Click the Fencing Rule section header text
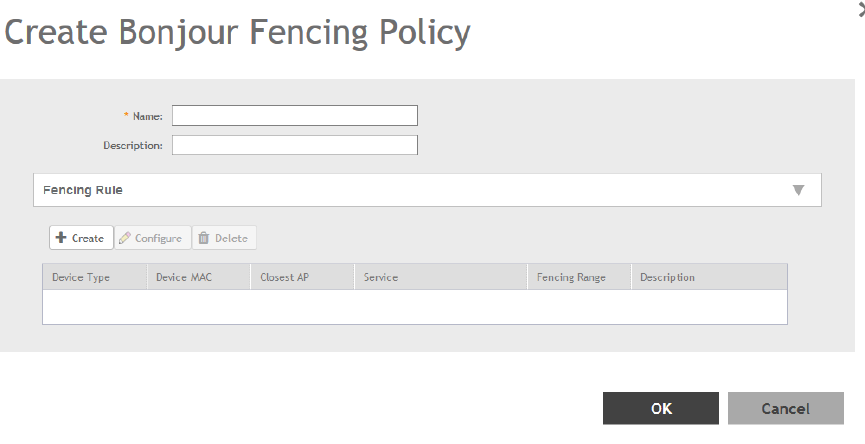This screenshot has height=444, width=865. tap(83, 190)
